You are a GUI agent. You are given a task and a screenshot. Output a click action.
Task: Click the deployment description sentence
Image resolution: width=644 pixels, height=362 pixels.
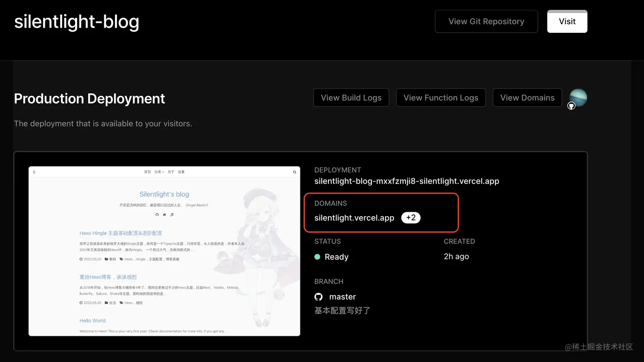103,124
